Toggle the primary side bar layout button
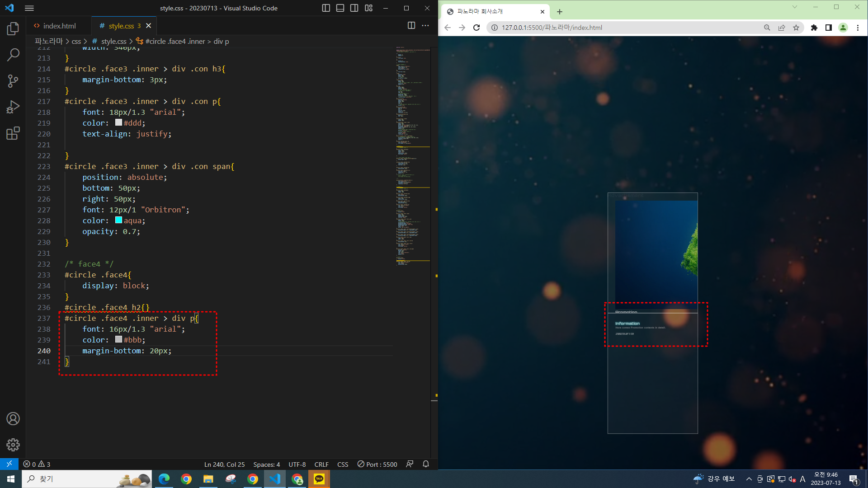 pyautogui.click(x=326, y=8)
